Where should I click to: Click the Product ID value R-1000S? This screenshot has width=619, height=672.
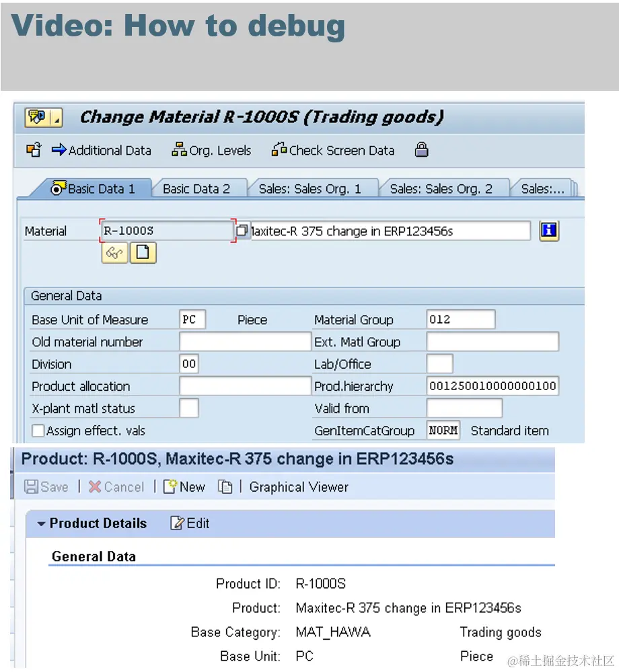coord(321,584)
